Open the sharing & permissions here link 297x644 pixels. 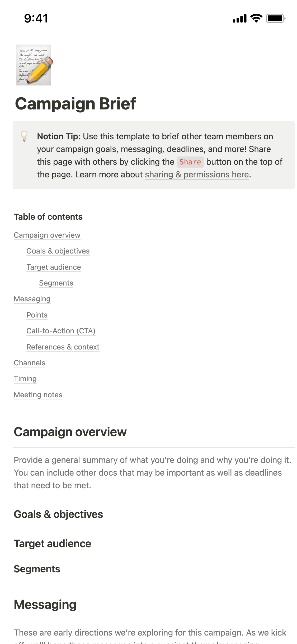point(197,174)
